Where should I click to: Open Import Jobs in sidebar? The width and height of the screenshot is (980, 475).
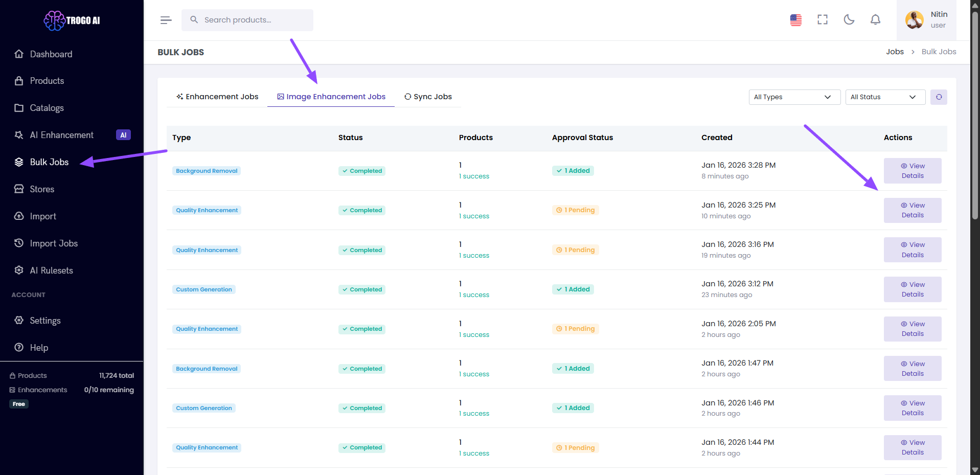[x=54, y=243]
